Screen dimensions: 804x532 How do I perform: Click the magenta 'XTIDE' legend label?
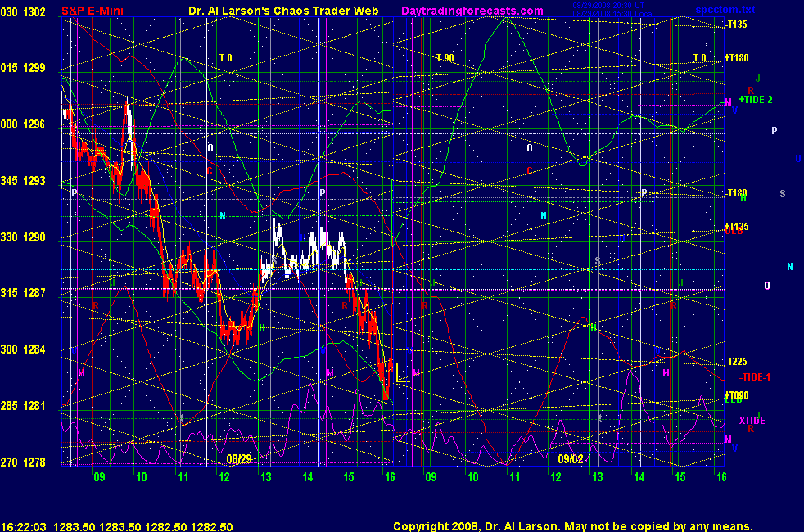point(752,421)
